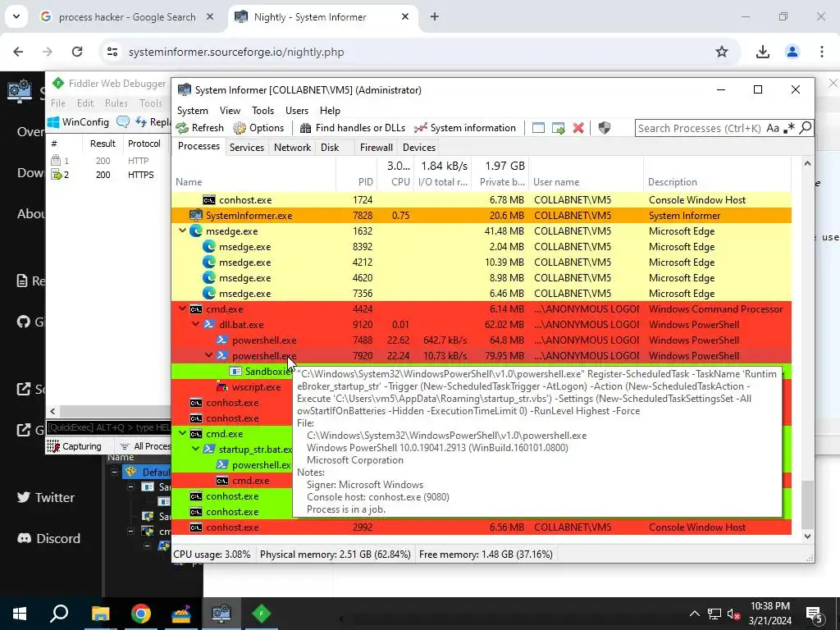840x630 pixels.
Task: Select the wscript.exe process
Action: click(256, 387)
